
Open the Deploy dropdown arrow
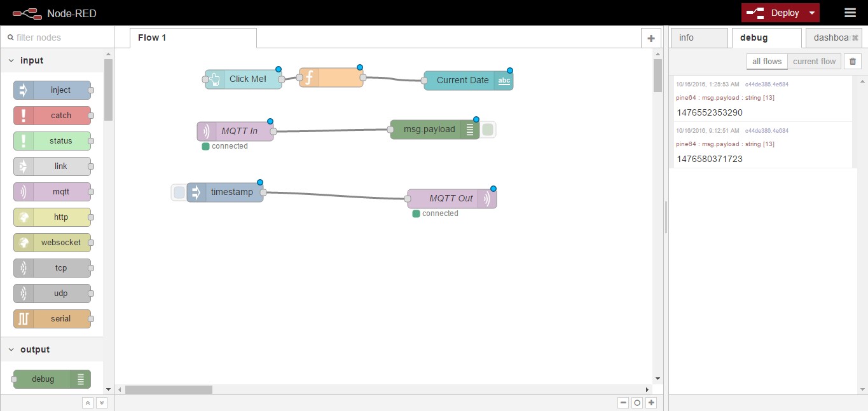tap(812, 13)
